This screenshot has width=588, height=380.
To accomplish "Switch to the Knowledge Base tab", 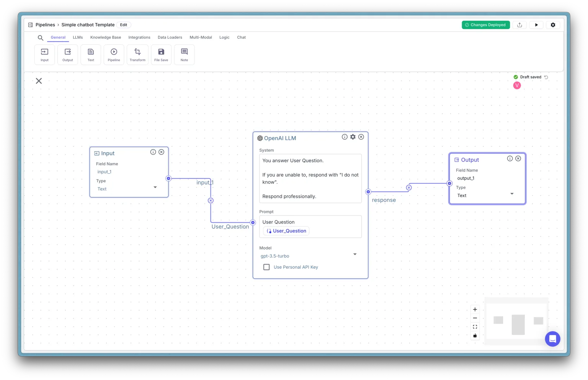I will 106,38.
